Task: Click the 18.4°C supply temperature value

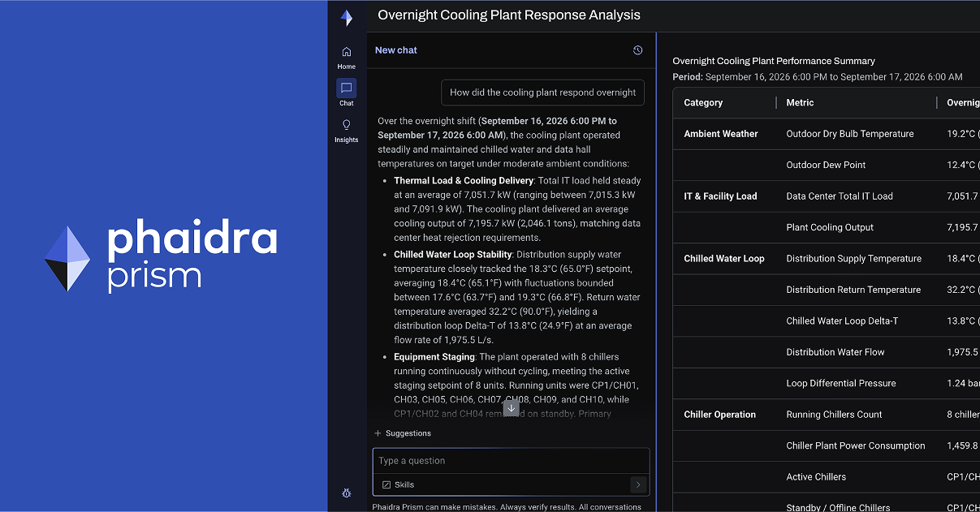Action: point(963,259)
